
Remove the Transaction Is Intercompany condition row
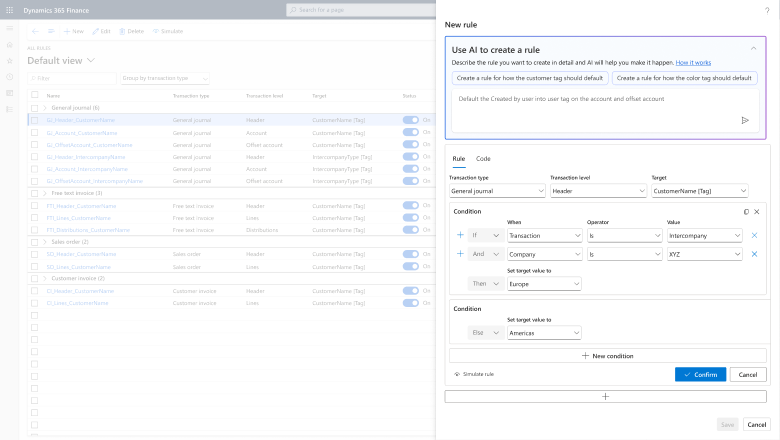point(754,236)
